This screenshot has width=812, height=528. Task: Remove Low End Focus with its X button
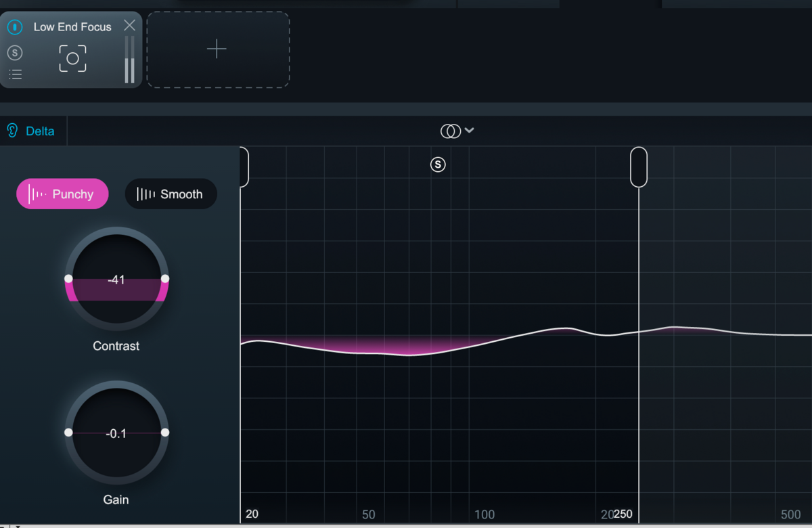pos(129,26)
